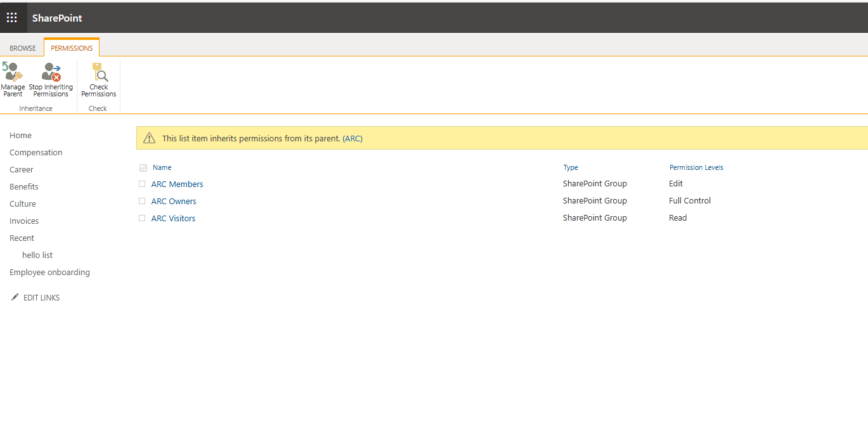Select the ARC Owners checkbox
Viewport: 868px width, 445px height.
click(142, 202)
